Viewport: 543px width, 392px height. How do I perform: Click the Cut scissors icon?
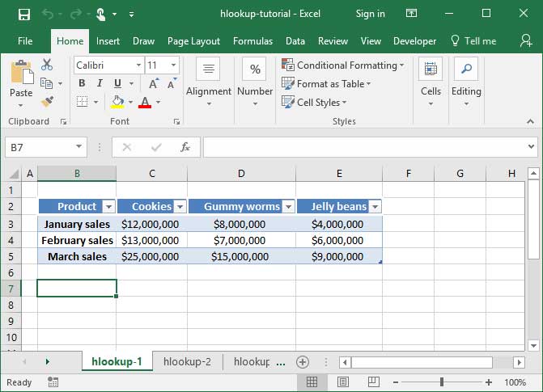(47, 65)
